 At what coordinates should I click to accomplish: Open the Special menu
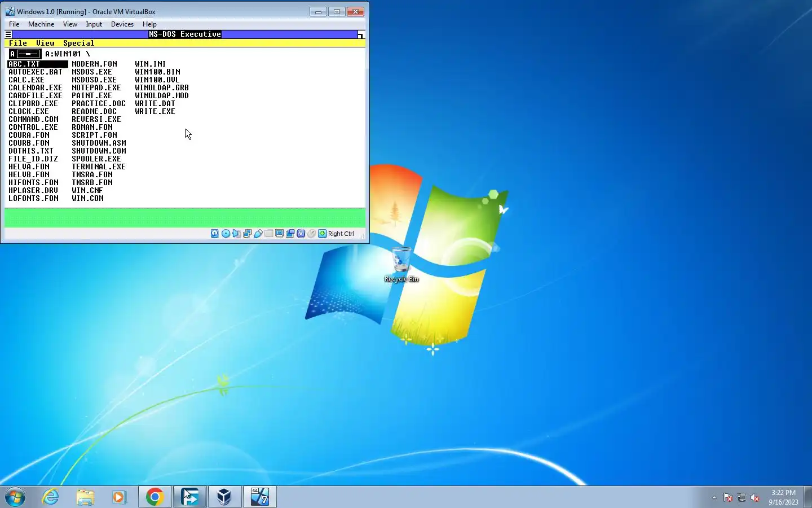(x=78, y=43)
